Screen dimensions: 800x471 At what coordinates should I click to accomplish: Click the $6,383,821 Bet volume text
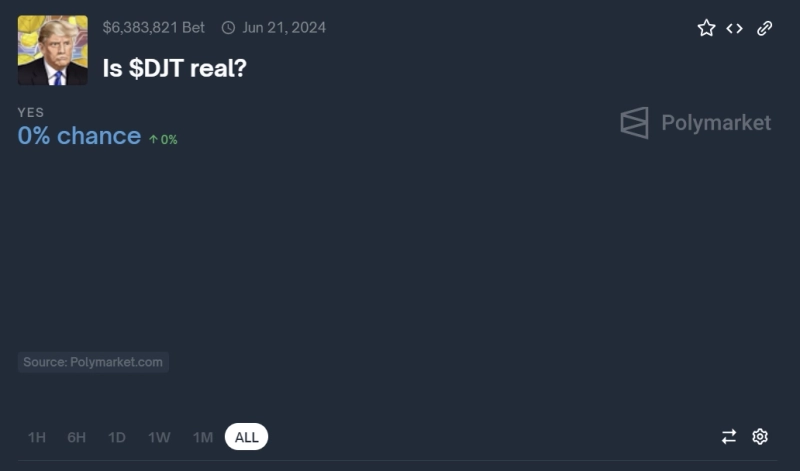(153, 28)
